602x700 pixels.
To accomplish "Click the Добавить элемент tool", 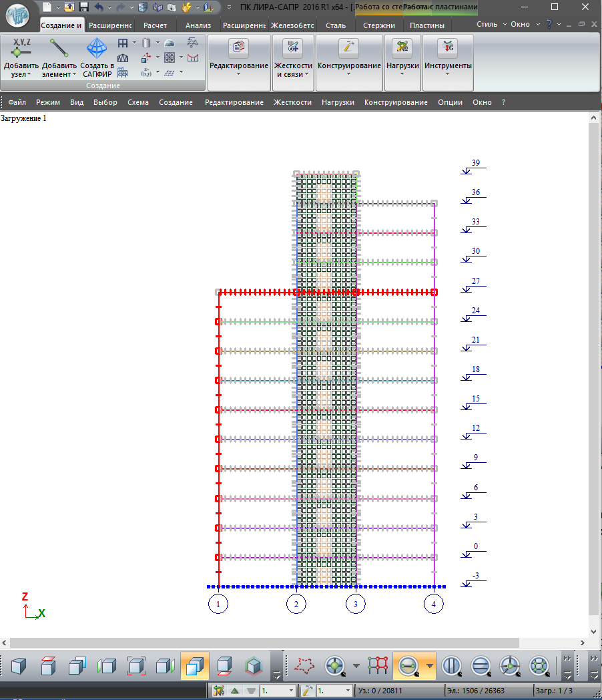I will [59, 57].
